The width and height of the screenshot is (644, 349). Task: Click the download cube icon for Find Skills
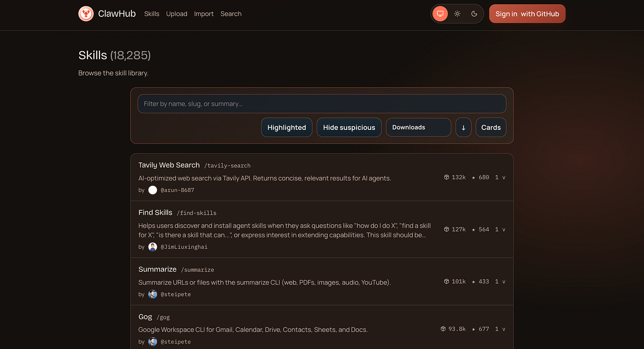click(447, 229)
